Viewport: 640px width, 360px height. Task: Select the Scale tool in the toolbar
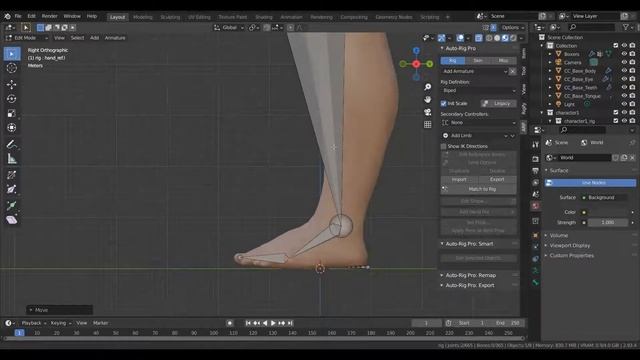[11, 113]
